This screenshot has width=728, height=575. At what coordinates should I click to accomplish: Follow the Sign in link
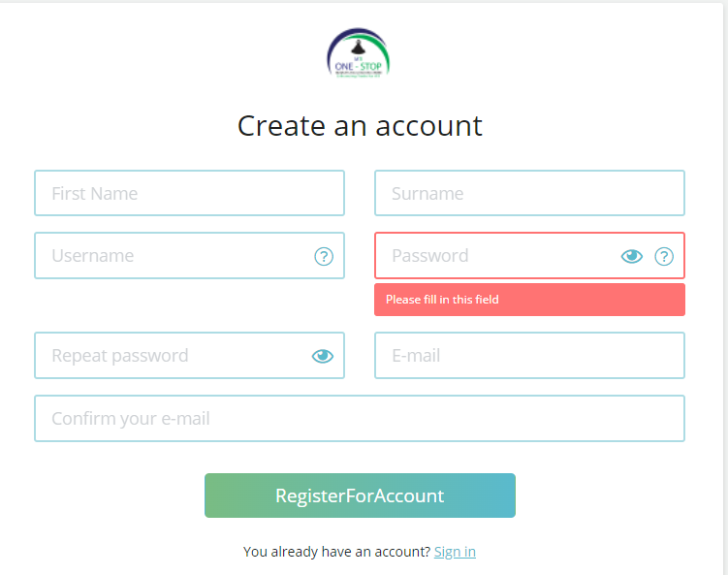coord(455,552)
